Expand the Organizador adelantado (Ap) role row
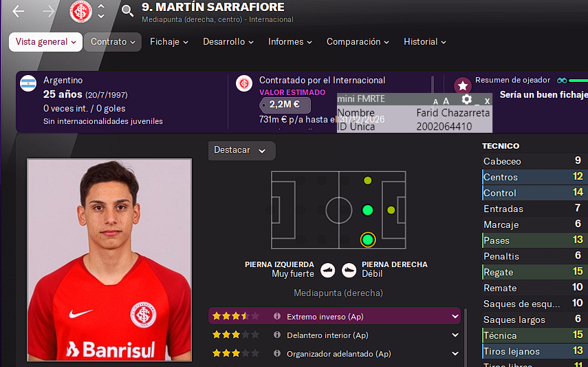588x367 pixels. 334,353
